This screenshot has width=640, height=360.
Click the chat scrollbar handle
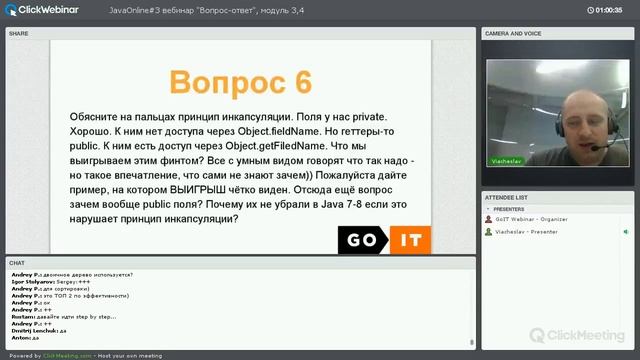(472, 342)
